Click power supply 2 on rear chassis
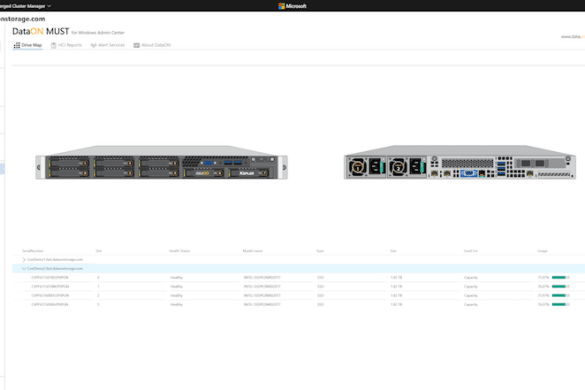Viewport: 585px width, 390px height. click(x=407, y=167)
